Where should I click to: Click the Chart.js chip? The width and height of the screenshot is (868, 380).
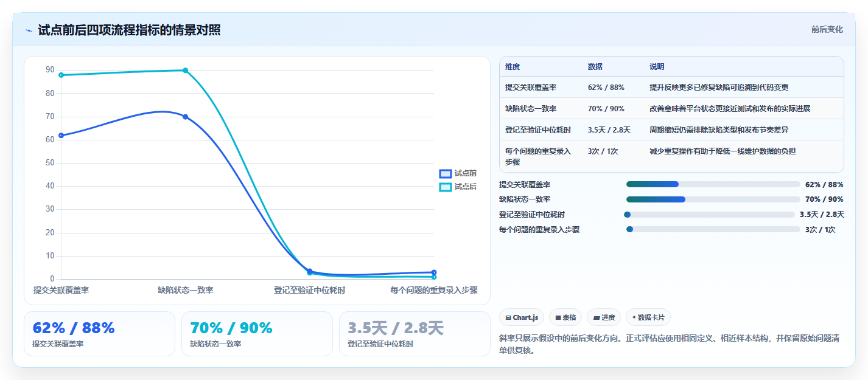point(522,317)
